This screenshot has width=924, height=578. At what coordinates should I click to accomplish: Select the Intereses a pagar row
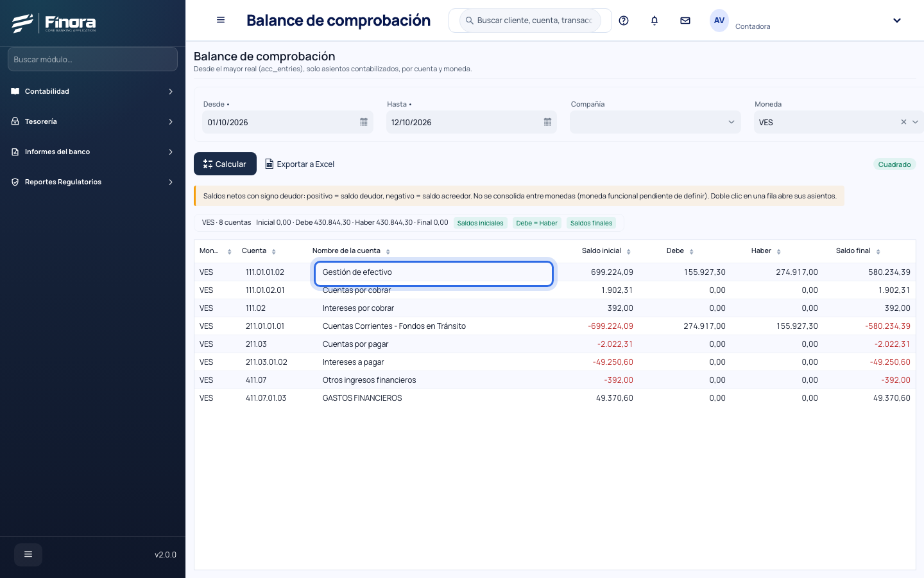[x=554, y=362]
